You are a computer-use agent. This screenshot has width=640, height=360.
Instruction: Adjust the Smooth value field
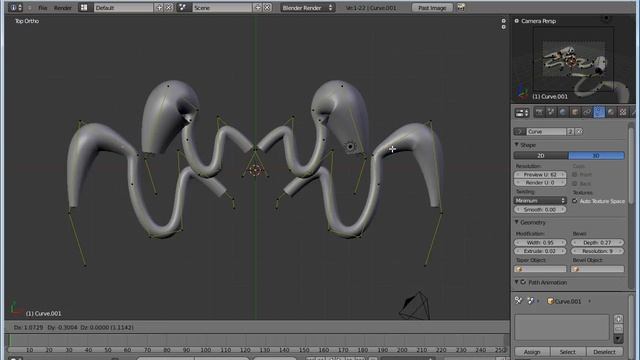point(540,209)
